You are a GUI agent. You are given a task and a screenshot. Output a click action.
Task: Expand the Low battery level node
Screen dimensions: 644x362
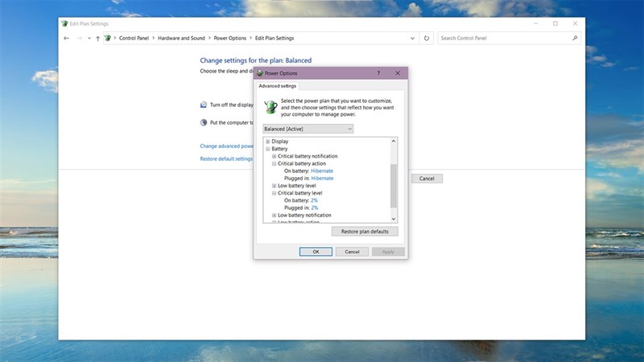coord(274,186)
